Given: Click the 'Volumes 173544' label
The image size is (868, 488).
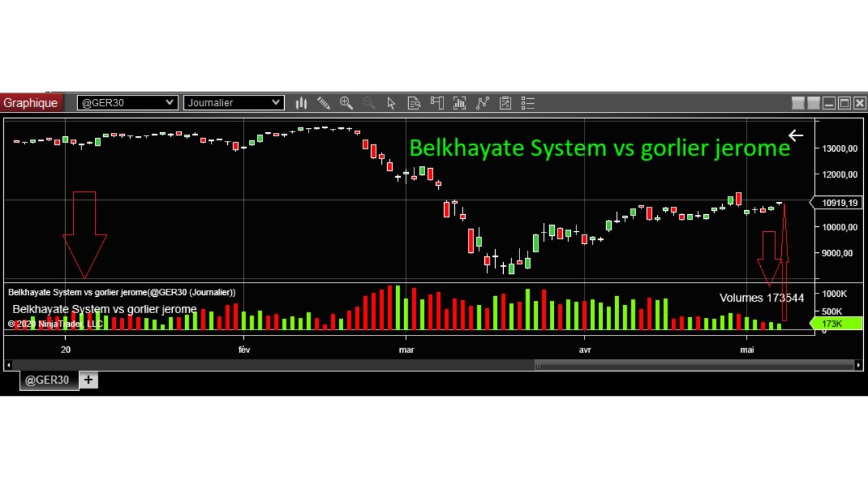Looking at the screenshot, I should pyautogui.click(x=762, y=298).
